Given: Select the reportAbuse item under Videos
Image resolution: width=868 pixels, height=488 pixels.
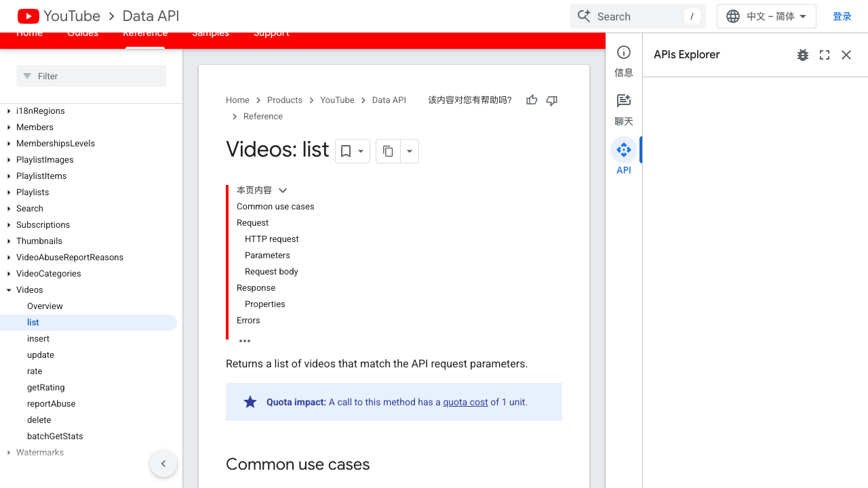Looking at the screenshot, I should 52,404.
